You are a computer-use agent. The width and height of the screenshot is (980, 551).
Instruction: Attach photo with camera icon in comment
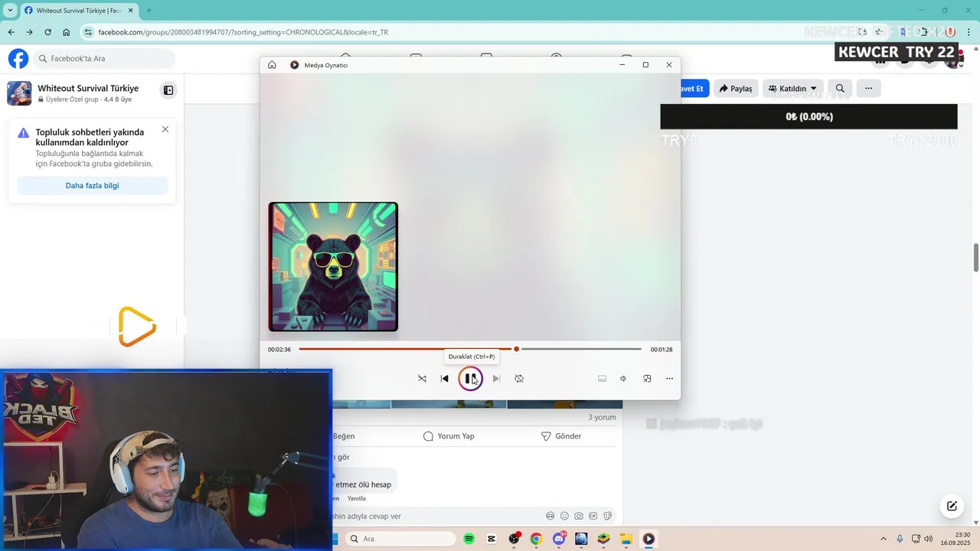[579, 516]
